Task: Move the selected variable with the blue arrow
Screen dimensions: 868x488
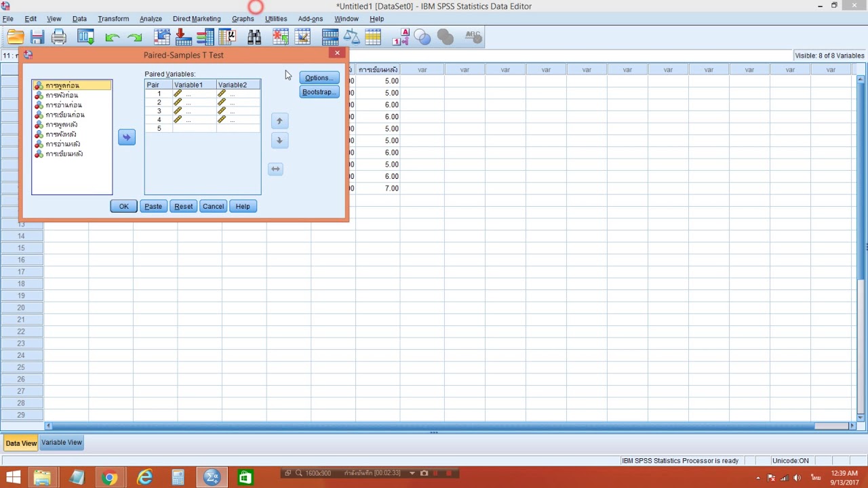Action: (x=127, y=138)
